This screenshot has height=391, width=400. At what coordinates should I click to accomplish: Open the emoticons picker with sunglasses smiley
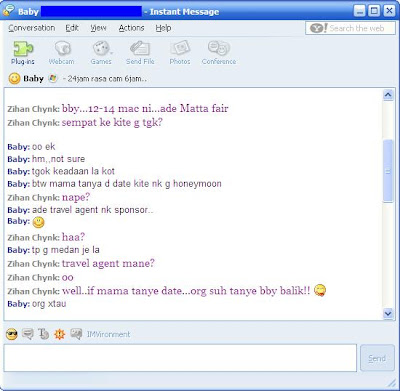coord(12,334)
